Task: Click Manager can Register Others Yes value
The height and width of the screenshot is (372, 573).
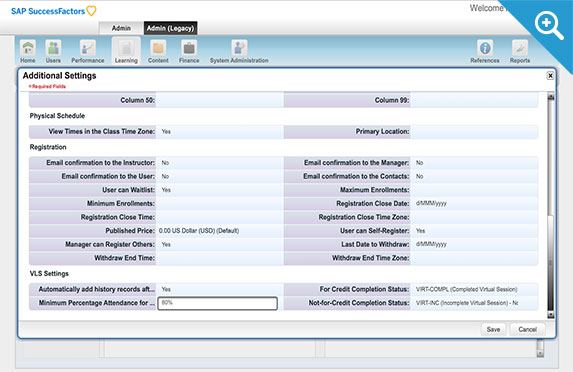Action: (x=166, y=244)
